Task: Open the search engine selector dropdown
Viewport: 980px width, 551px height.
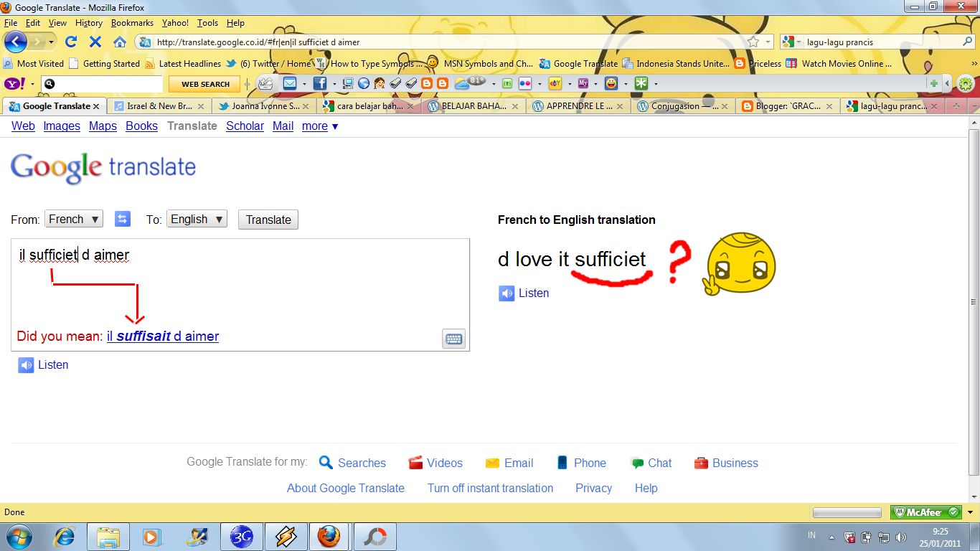Action: pos(793,42)
